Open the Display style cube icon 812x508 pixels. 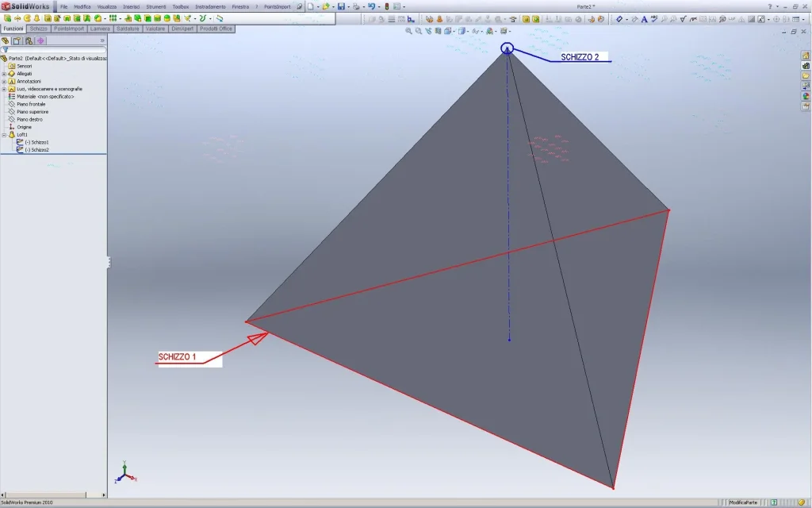pyautogui.click(x=462, y=31)
